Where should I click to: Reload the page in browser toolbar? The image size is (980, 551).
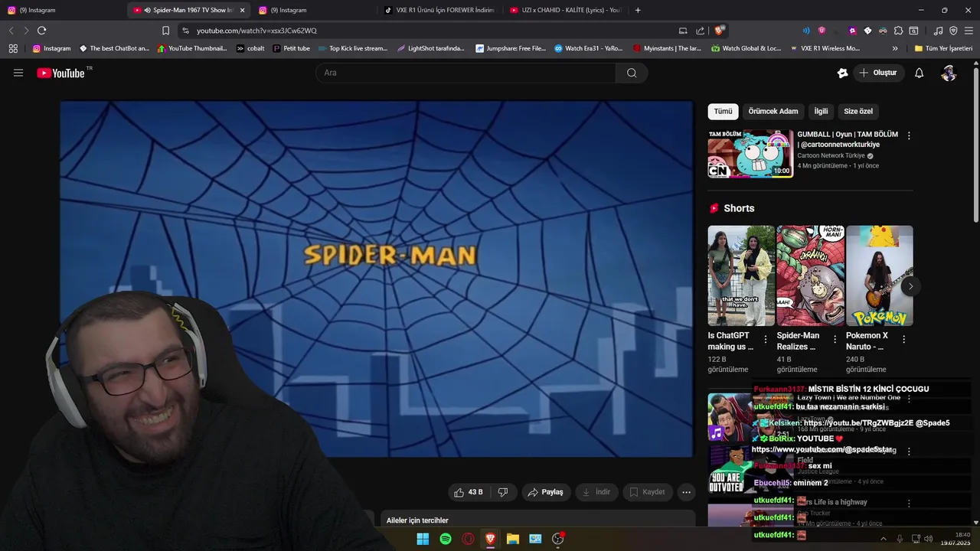pyautogui.click(x=41, y=31)
